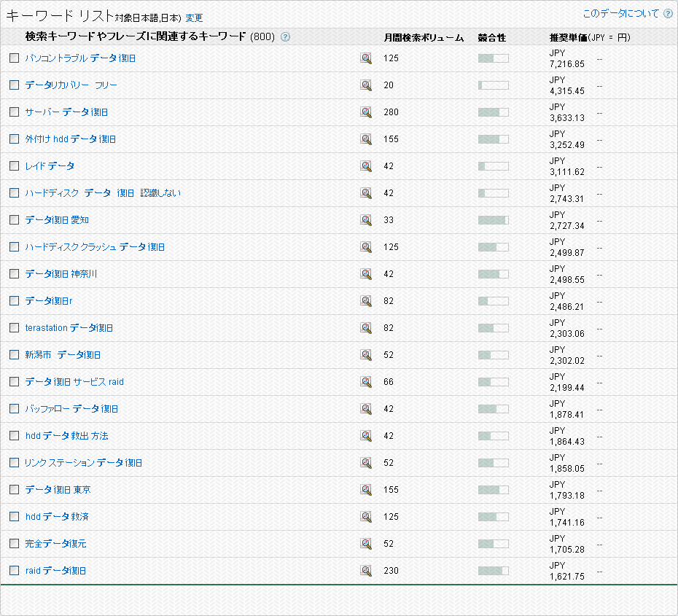Tick the checkbox for 完全データ復元
This screenshot has height=616, width=678.
point(14,544)
